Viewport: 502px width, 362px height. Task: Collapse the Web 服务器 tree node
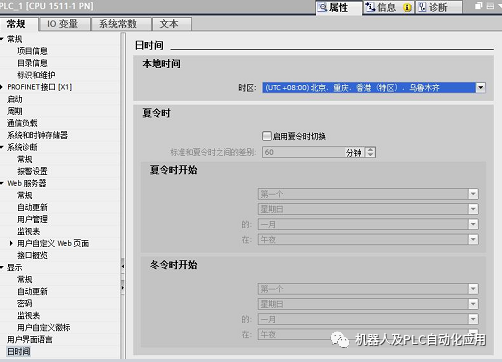pyautogui.click(x=2, y=183)
